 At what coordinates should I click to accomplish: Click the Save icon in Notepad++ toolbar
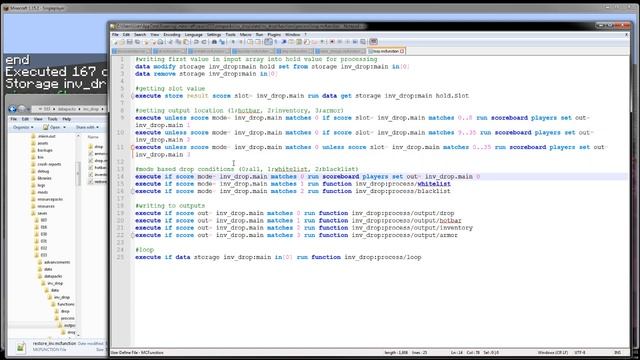coord(129,42)
